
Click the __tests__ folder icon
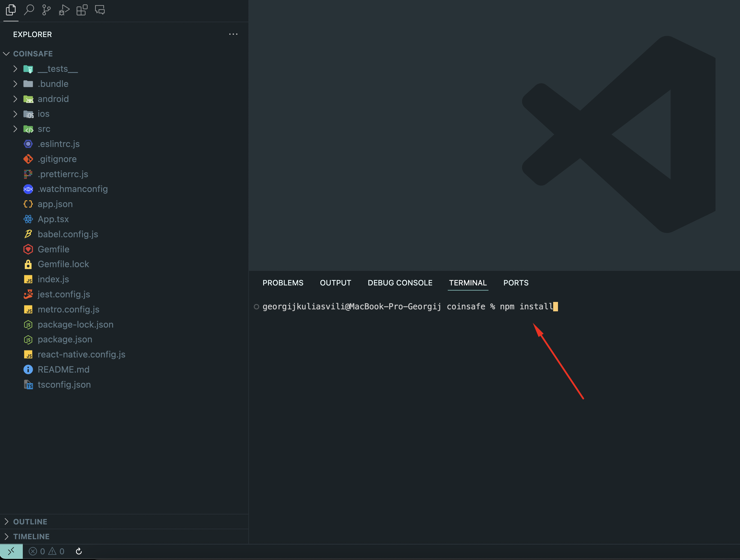(x=28, y=69)
